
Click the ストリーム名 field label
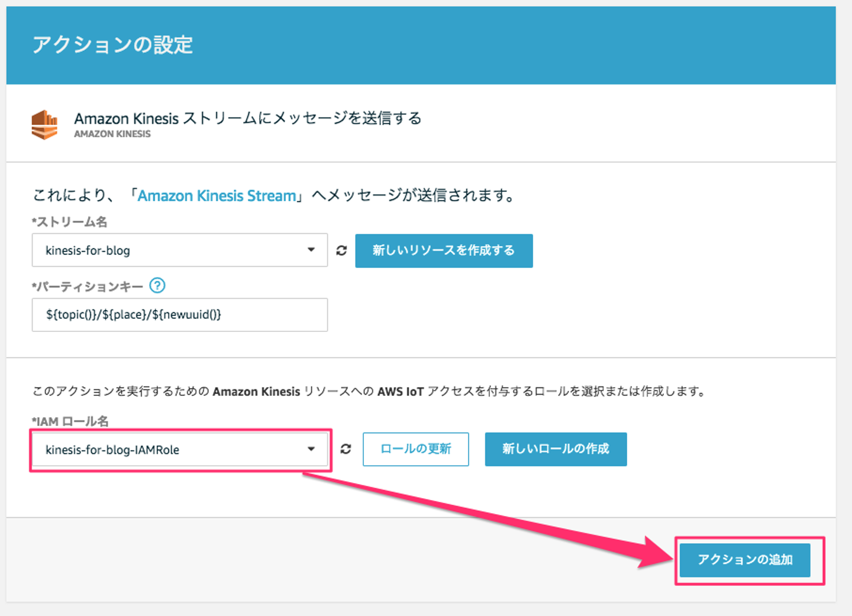tap(70, 222)
